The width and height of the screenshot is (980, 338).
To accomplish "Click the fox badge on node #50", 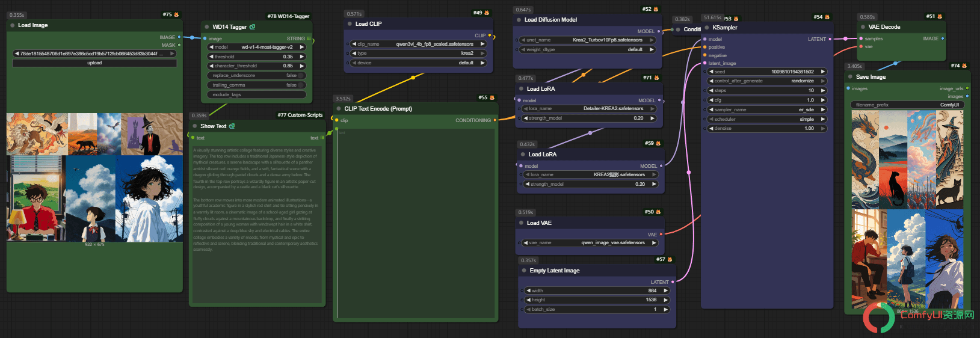I will 658,212.
